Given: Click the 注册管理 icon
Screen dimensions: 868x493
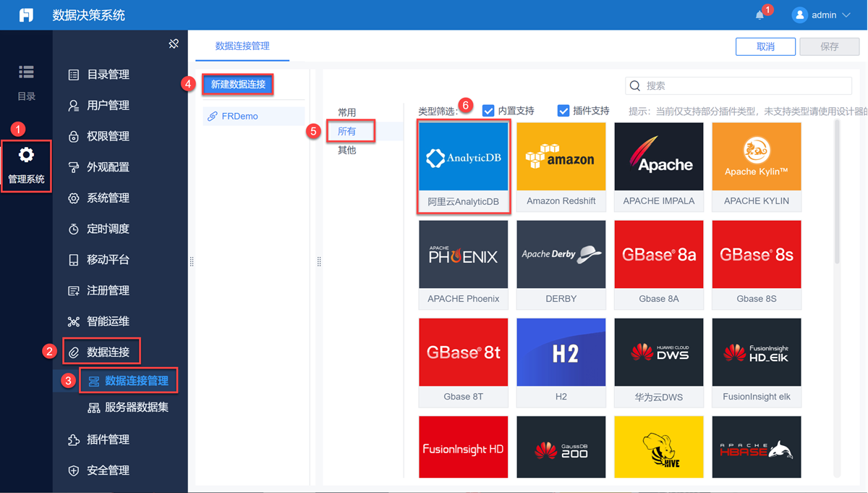Looking at the screenshot, I should pos(73,291).
